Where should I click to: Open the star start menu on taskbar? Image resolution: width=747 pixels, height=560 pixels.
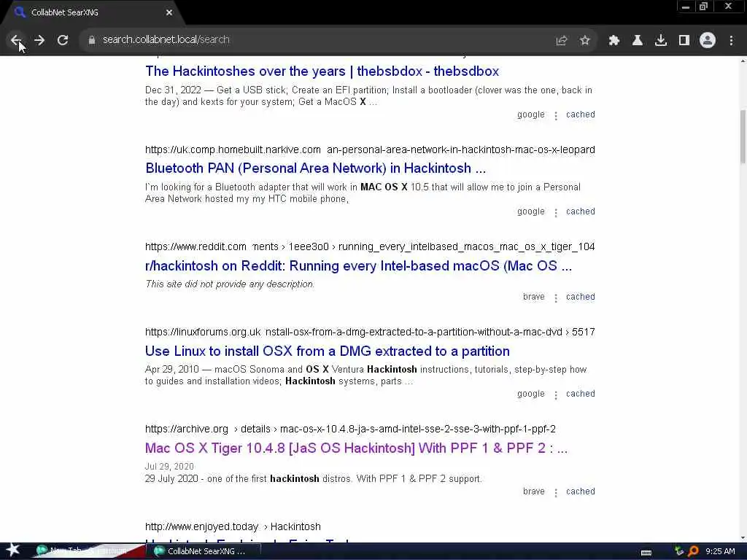click(12, 551)
